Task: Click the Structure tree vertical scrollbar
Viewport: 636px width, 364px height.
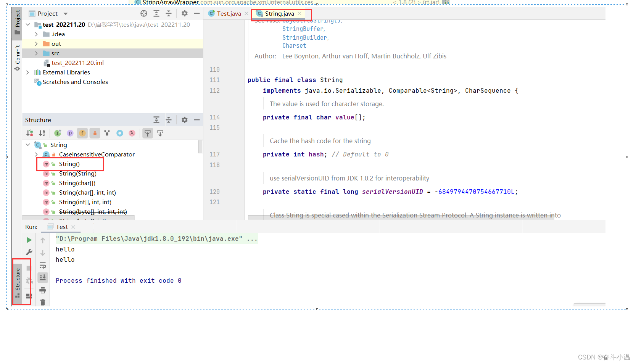Action: [x=200, y=147]
